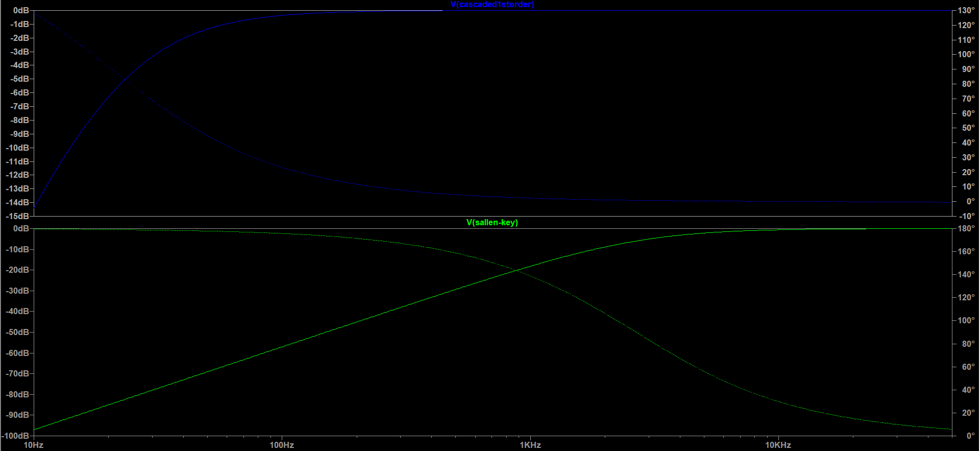Screen dimensions: 980x451
Task: Click the -40dB magnitude axis label
Action: click(x=17, y=311)
